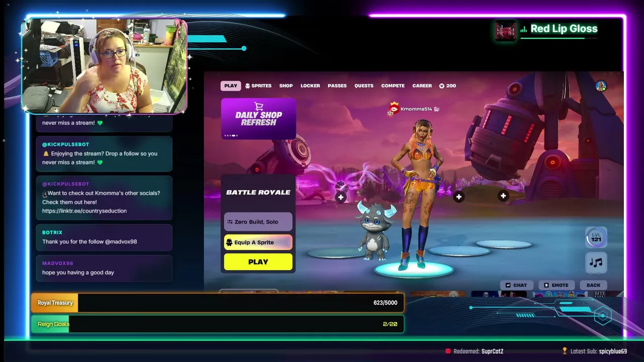Click the 2/20 reign goals count
644x362 pixels.
(x=390, y=324)
